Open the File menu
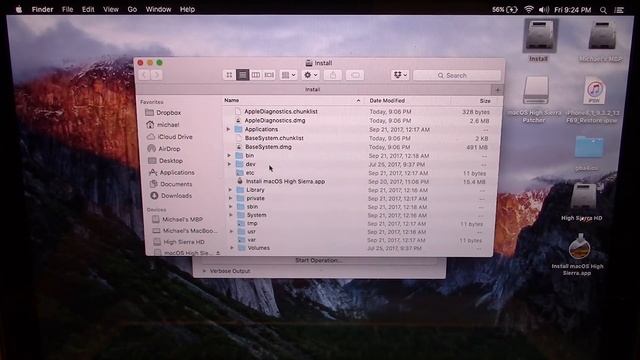 tap(67, 9)
